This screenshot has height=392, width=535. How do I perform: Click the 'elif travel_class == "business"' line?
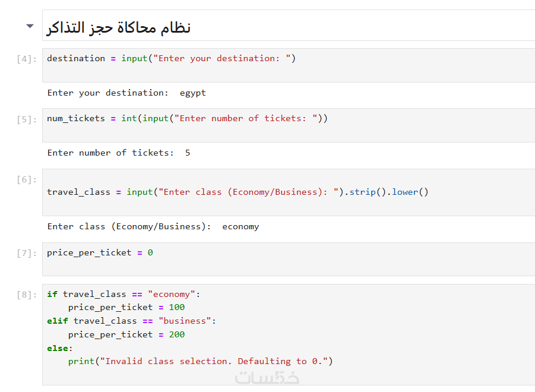(x=132, y=321)
